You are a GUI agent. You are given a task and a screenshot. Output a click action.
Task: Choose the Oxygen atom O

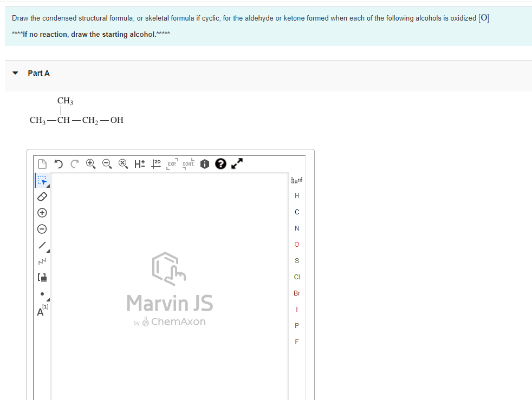pyautogui.click(x=297, y=245)
